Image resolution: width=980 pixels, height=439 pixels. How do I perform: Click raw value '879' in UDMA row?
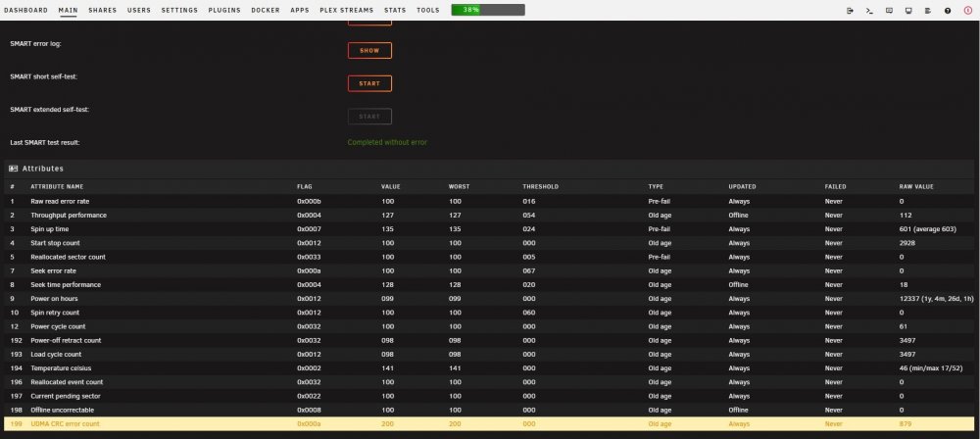click(x=905, y=424)
